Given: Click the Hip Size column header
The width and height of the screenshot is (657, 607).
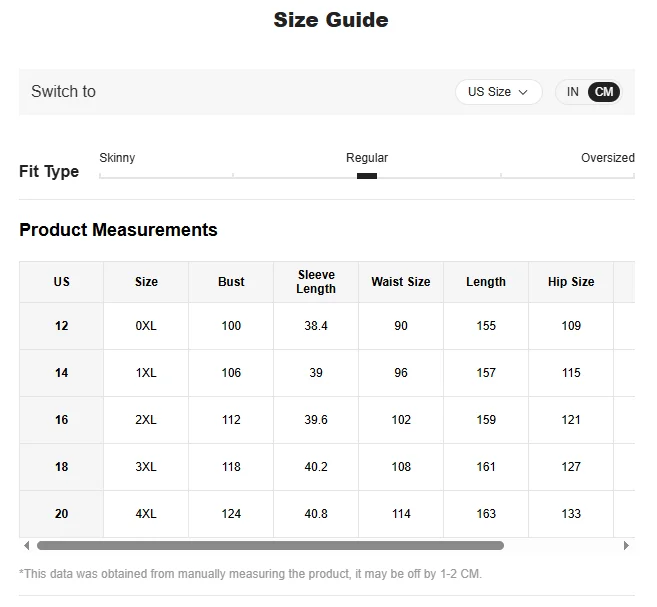Looking at the screenshot, I should [x=571, y=282].
